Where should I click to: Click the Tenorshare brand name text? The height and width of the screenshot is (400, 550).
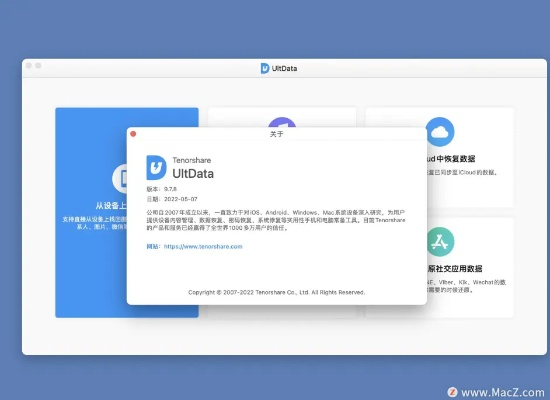192,160
